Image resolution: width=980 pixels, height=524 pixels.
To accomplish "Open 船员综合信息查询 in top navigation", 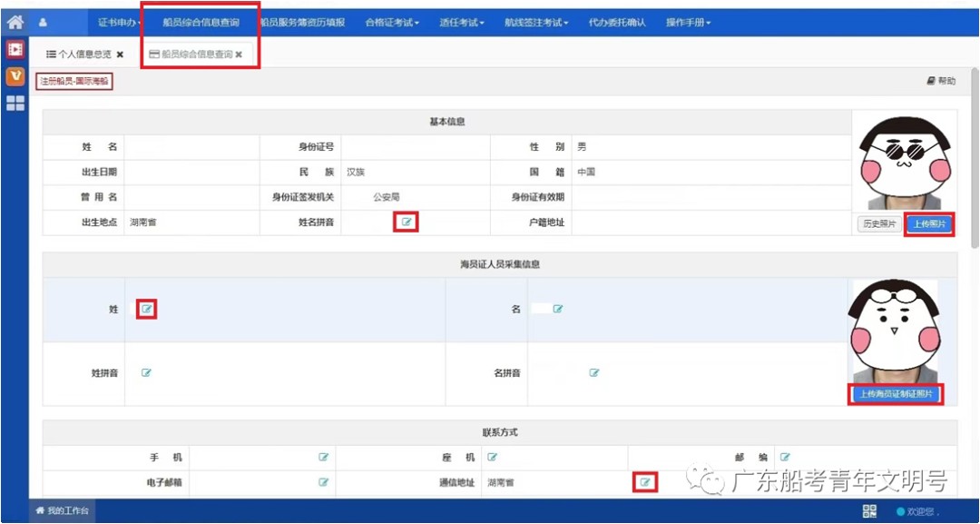I will click(201, 23).
